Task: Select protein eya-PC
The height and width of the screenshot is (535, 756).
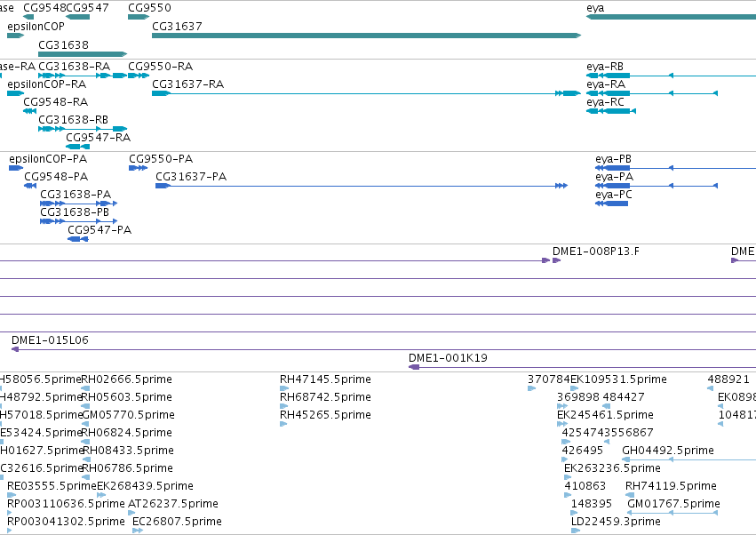Action: click(x=611, y=204)
